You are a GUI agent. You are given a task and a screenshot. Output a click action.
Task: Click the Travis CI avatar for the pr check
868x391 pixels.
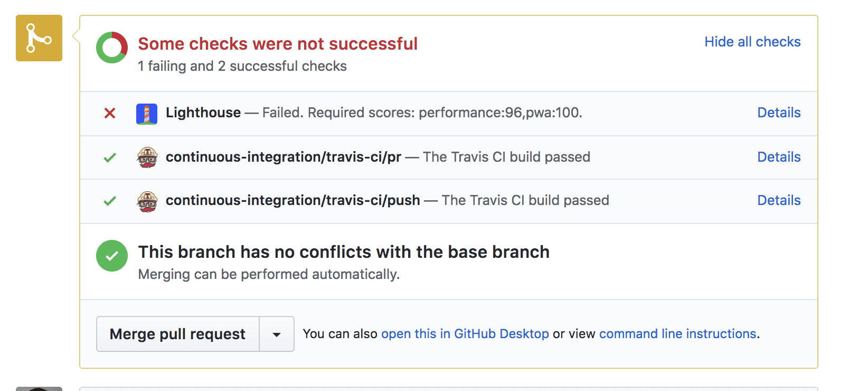point(148,157)
